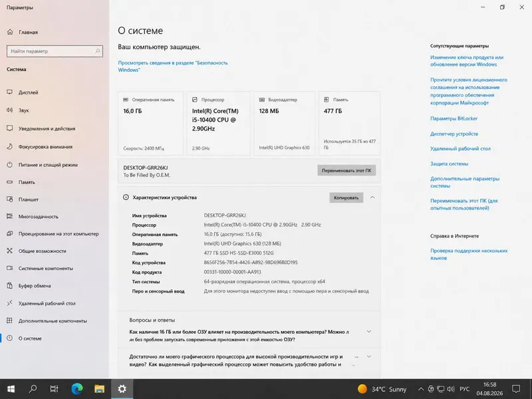This screenshot has width=532, height=399.
Task: Open the Windows Start button
Action: (11, 389)
